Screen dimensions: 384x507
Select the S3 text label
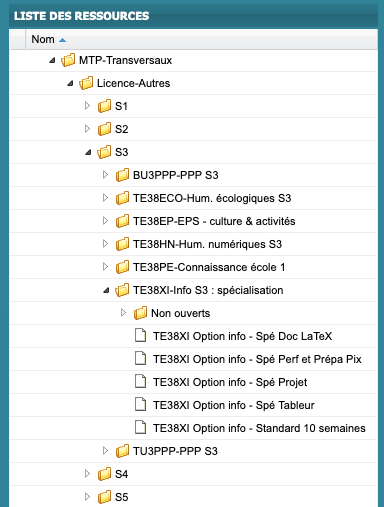point(122,152)
